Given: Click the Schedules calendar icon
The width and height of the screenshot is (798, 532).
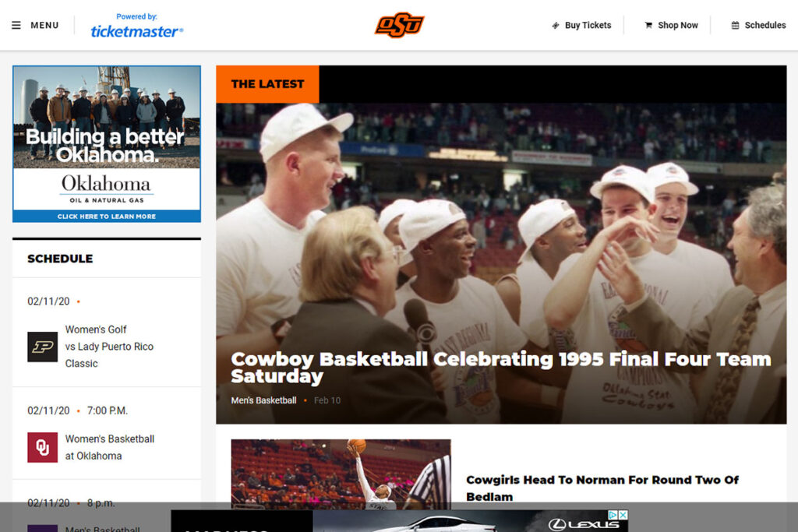Looking at the screenshot, I should point(736,25).
